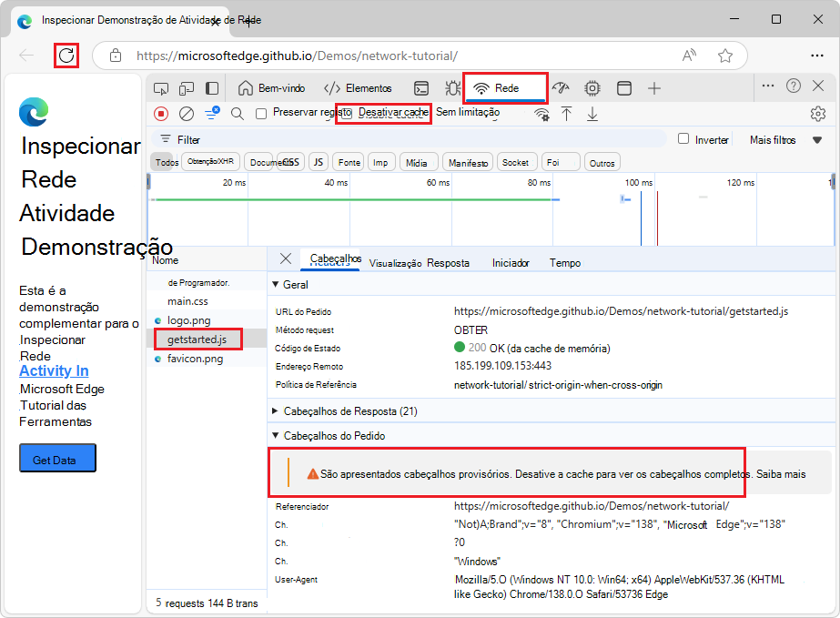Open the Sem limitação throttling dropdown
This screenshot has height=618, width=840.
pyautogui.click(x=468, y=113)
